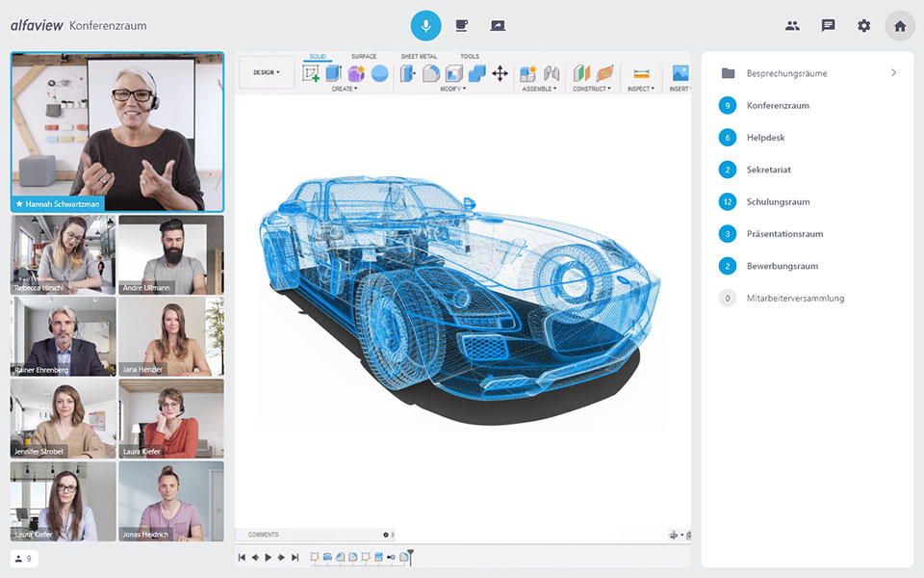This screenshot has height=578, width=924.
Task: Expand the ASSEMBLE menu dropdown
Action: pyautogui.click(x=539, y=89)
